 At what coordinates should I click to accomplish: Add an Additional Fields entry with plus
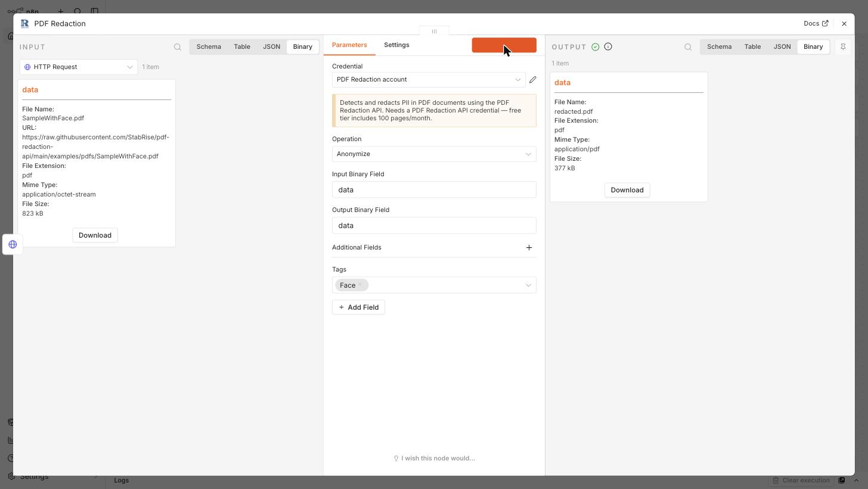coord(529,248)
